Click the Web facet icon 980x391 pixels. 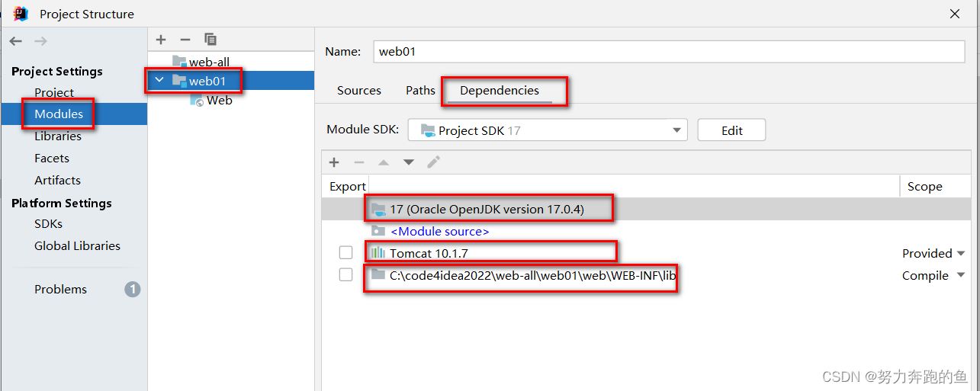coord(198,100)
